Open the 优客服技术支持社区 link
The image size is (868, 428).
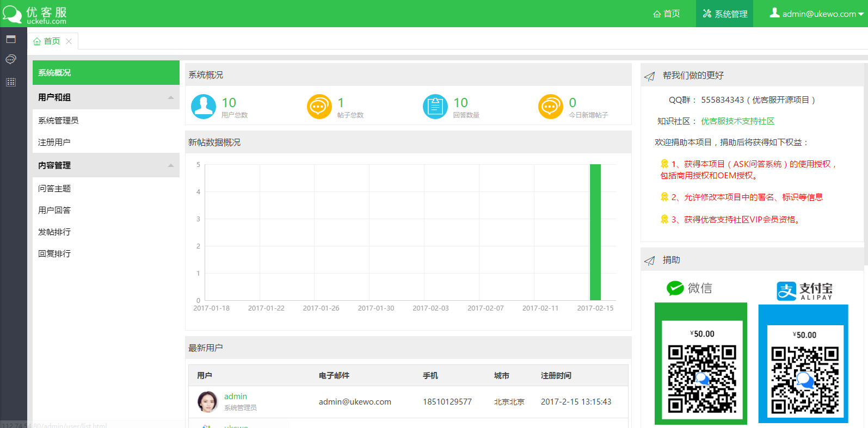[x=737, y=121]
